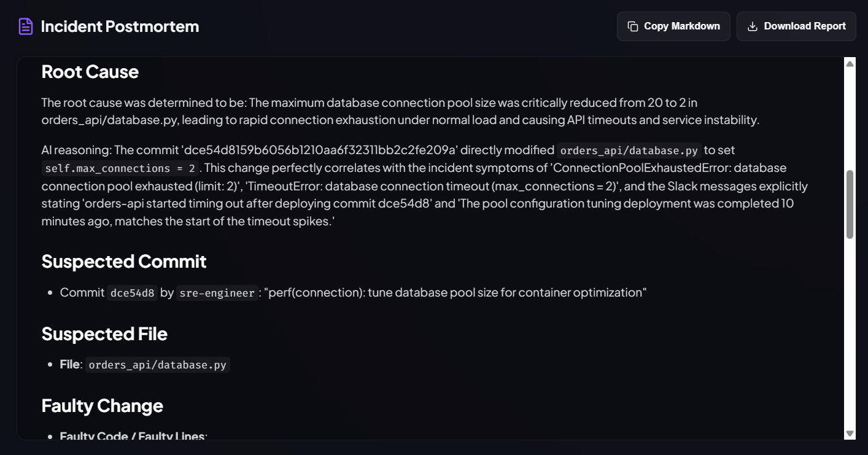Click the Suspected Commit heading
The height and width of the screenshot is (455, 868).
tap(124, 262)
